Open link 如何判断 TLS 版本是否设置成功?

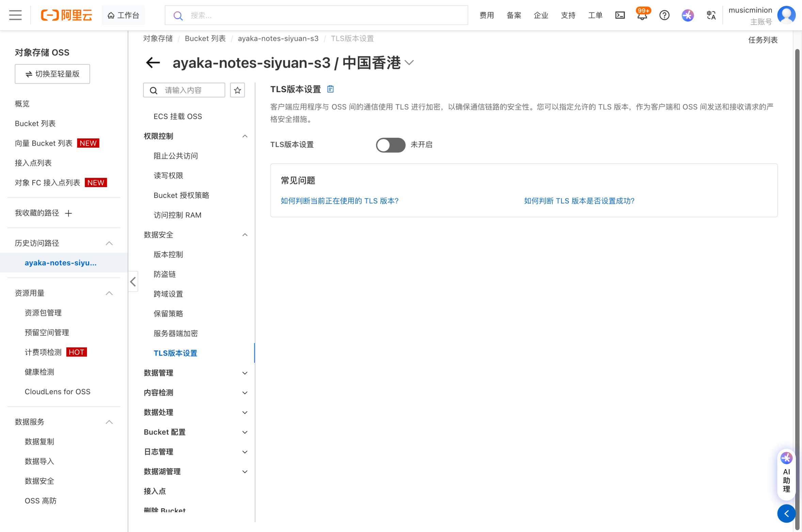pos(579,201)
